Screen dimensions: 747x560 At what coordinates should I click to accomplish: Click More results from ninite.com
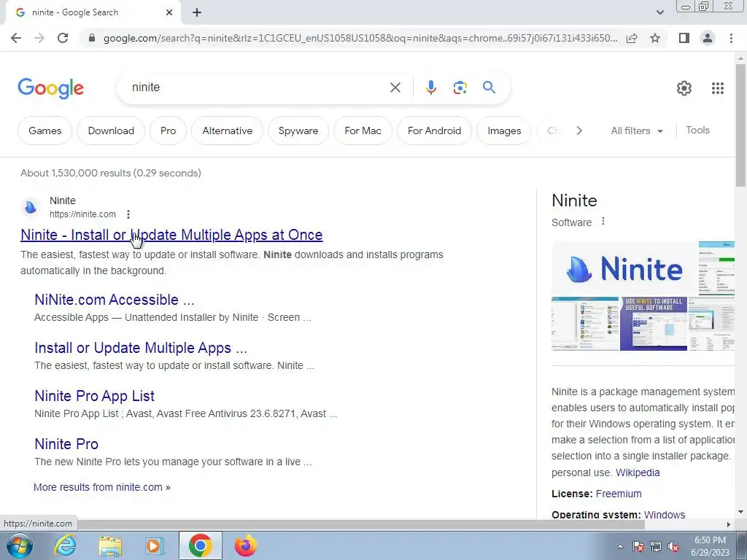pyautogui.click(x=102, y=487)
